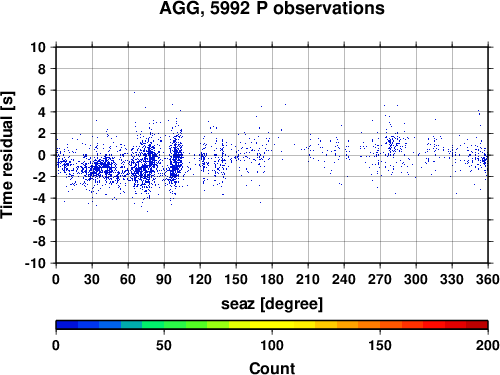The width and height of the screenshot is (500, 375).
Task: Click the dark blue segment of the colorbar
Action: [67, 325]
